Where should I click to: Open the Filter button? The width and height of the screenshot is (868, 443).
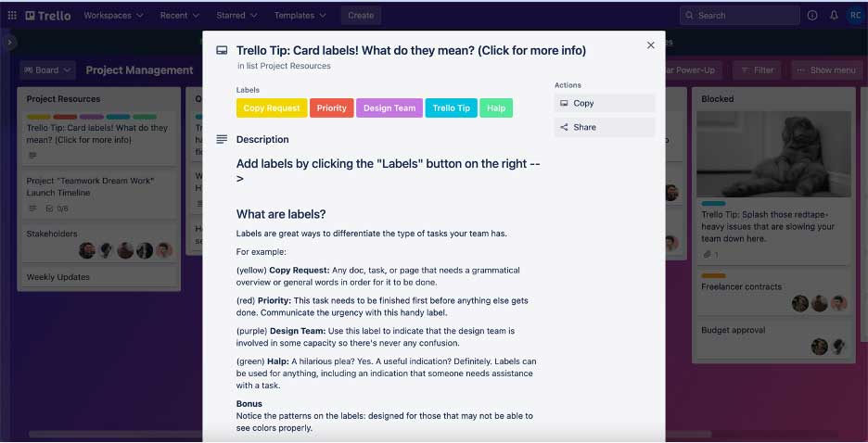click(757, 70)
